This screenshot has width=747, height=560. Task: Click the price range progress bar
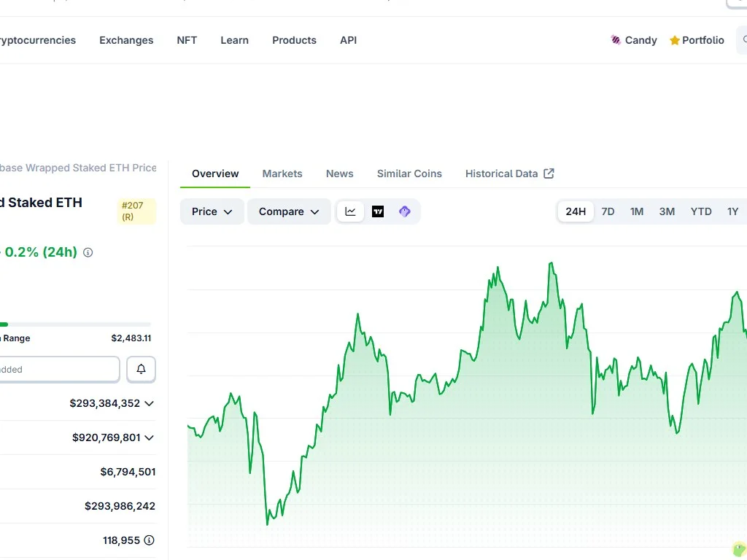pos(75,324)
